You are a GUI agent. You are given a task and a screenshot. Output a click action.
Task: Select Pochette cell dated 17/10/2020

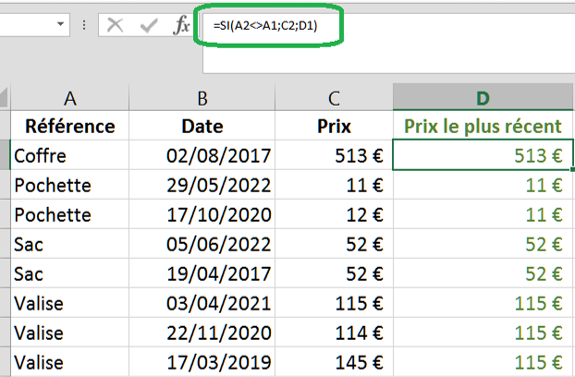(x=70, y=214)
